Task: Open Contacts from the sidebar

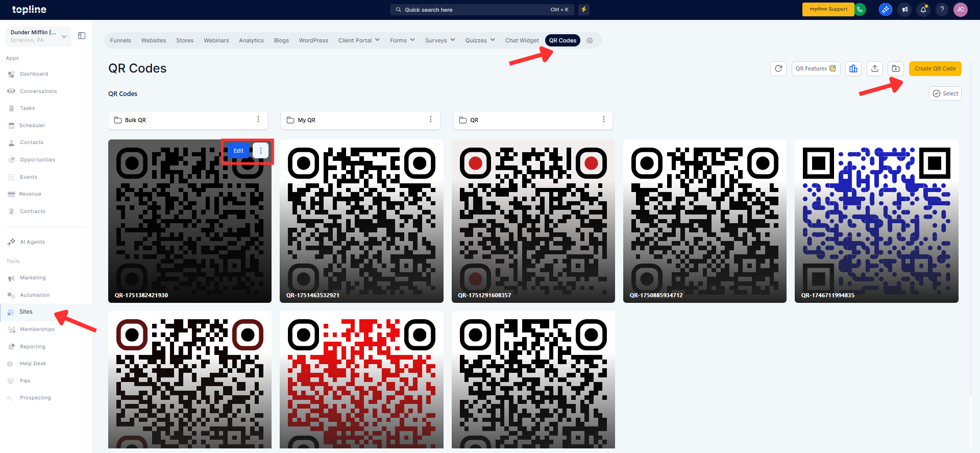Action: (32, 142)
